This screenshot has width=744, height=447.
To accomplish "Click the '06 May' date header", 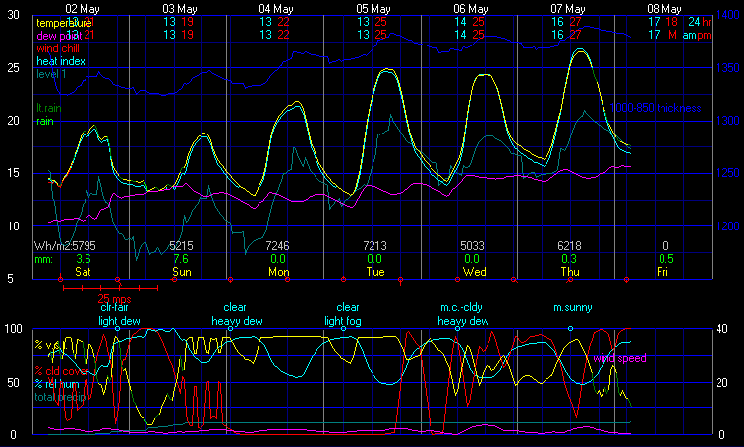I will point(471,9).
